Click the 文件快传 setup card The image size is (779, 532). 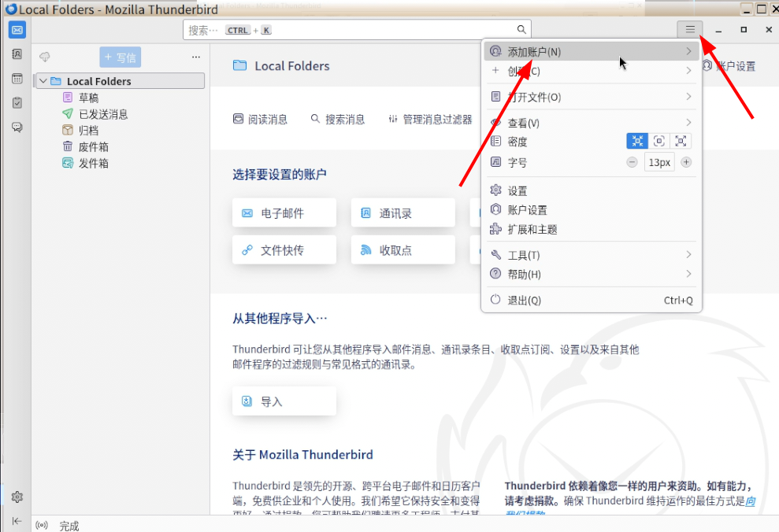(284, 249)
